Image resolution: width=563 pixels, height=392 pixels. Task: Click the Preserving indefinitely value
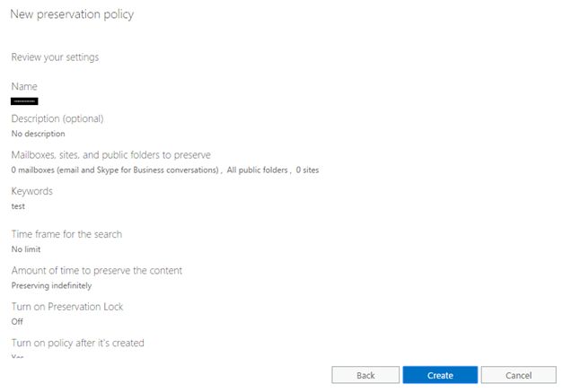click(x=51, y=285)
